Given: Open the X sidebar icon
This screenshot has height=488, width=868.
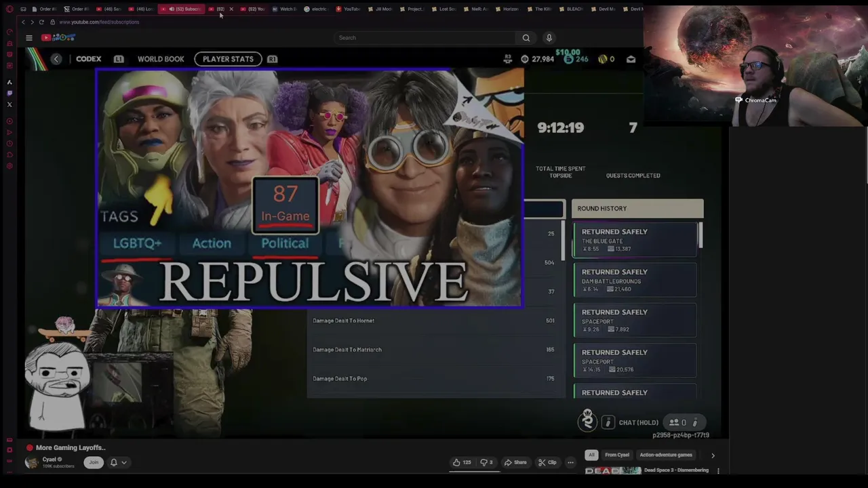Looking at the screenshot, I should click(9, 104).
